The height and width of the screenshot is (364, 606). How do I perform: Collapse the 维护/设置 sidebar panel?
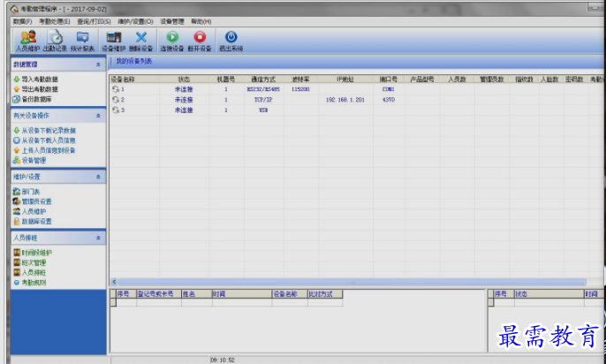(98, 177)
